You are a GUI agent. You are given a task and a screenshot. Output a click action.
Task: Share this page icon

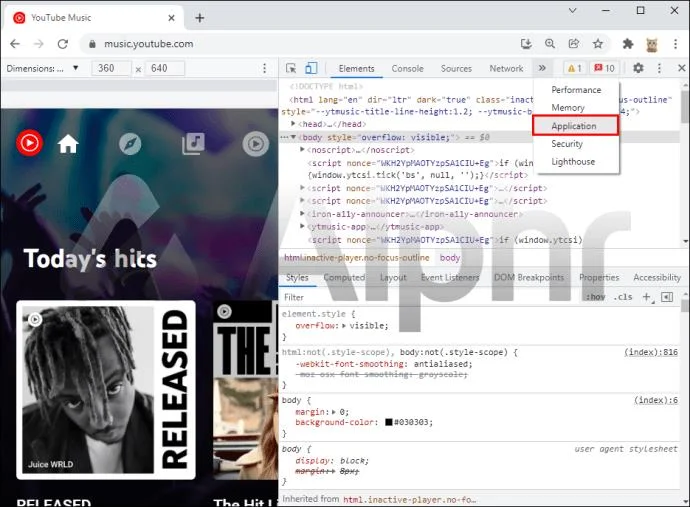[574, 44]
